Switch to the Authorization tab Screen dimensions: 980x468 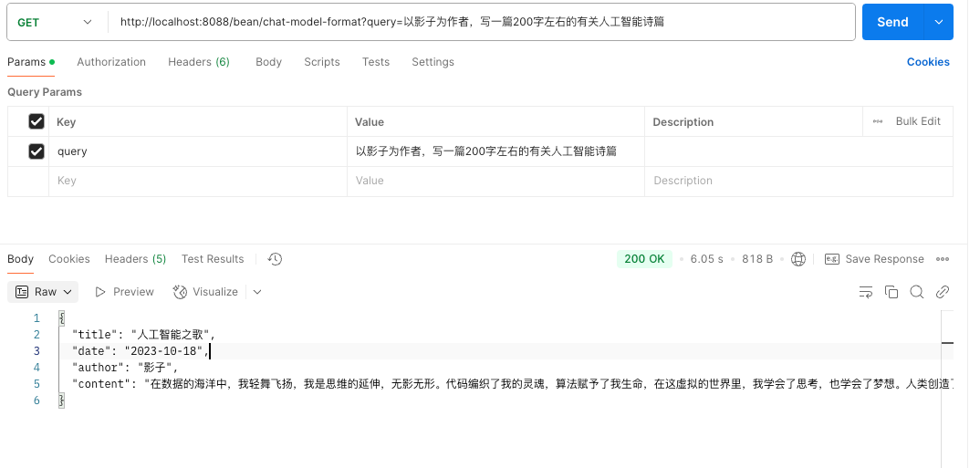[x=111, y=62]
